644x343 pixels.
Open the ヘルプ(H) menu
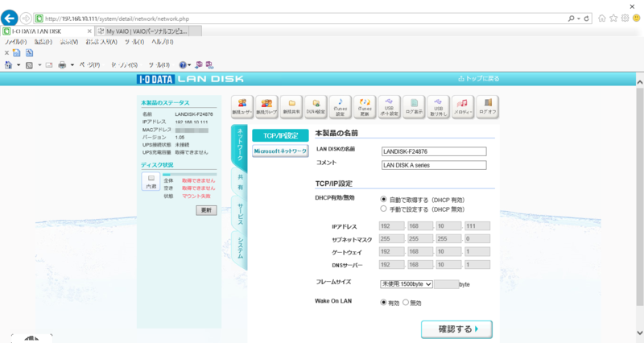point(163,42)
